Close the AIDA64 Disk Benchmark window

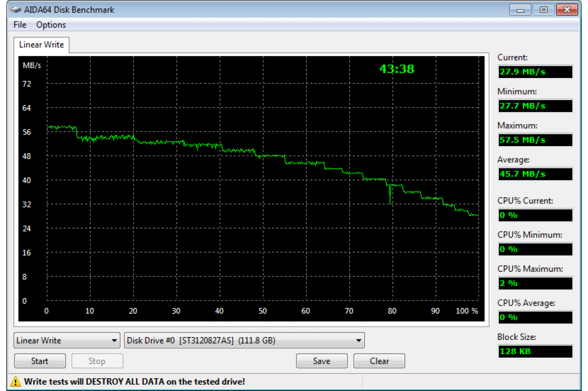566,9
